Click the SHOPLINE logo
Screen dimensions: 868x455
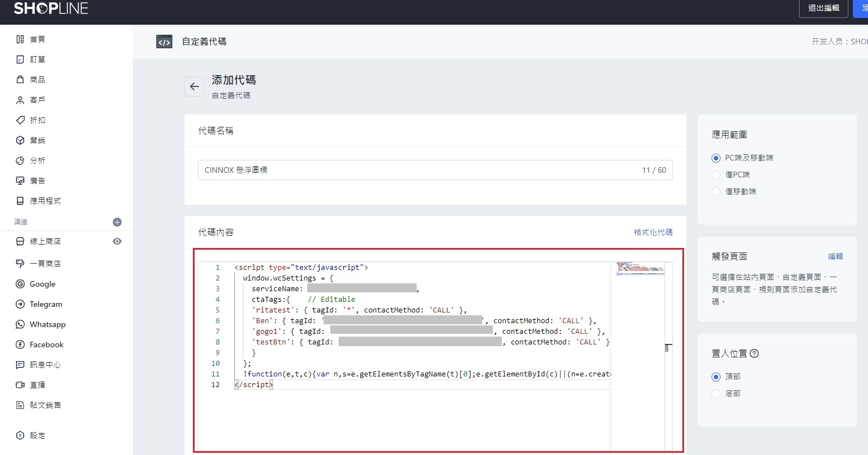(51, 8)
